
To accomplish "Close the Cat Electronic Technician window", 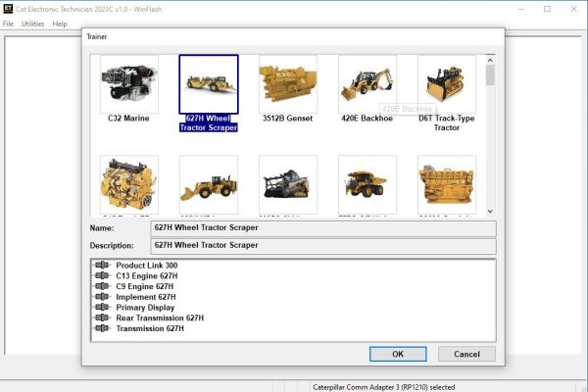I will tap(573, 9).
